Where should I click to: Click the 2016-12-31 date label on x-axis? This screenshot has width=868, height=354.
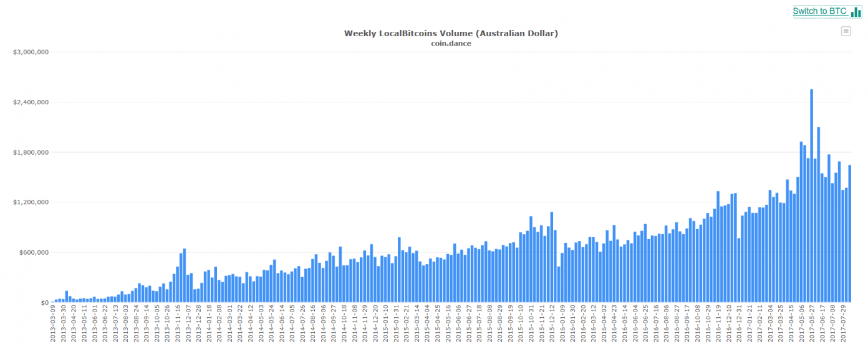tap(739, 323)
